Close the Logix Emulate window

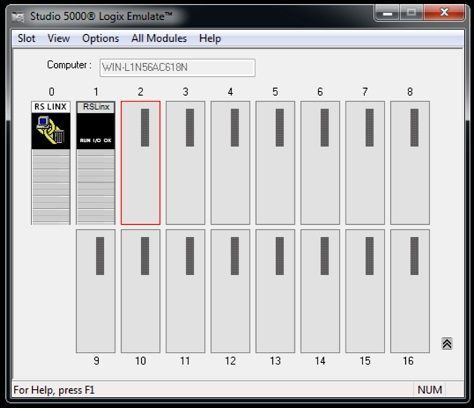point(444,13)
